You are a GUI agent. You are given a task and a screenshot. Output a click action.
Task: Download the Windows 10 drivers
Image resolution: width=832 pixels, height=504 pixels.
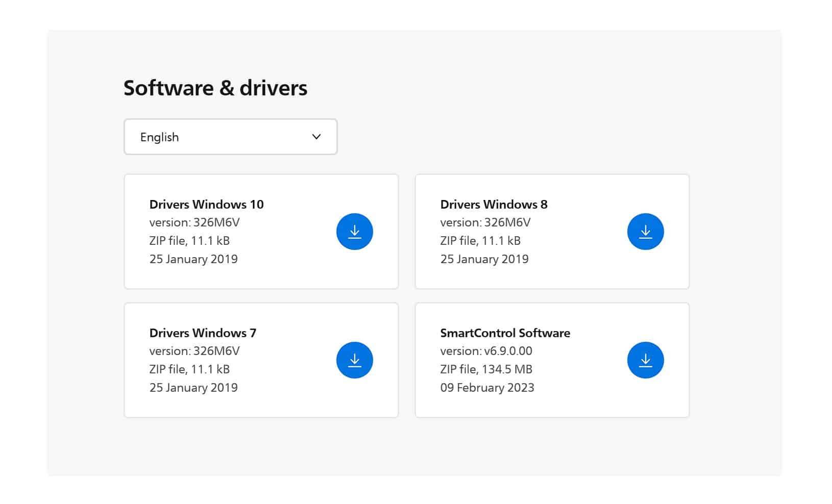coord(354,232)
